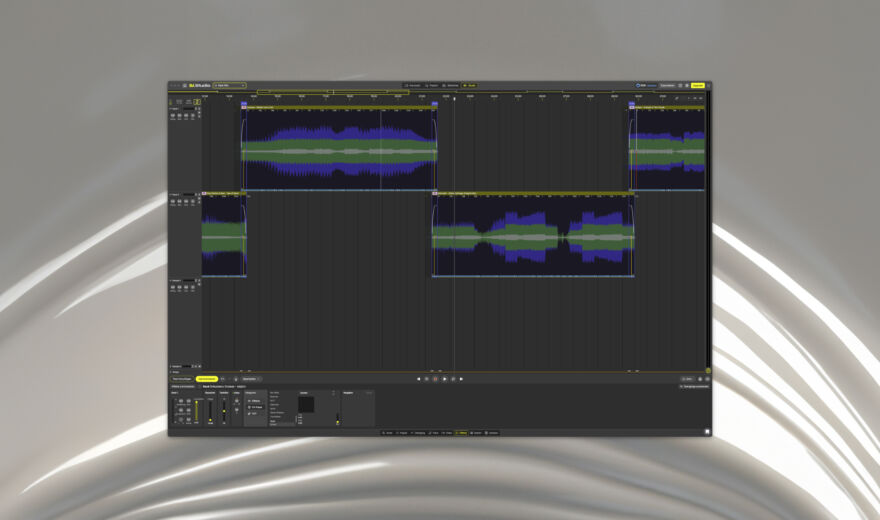Image resolution: width=880 pixels, height=520 pixels.
Task: Click the stop button left of record
Action: pyautogui.click(x=427, y=379)
